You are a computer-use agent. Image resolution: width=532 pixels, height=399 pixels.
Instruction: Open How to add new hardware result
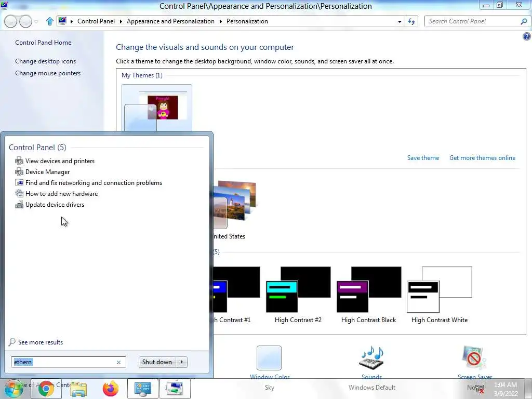pos(61,193)
